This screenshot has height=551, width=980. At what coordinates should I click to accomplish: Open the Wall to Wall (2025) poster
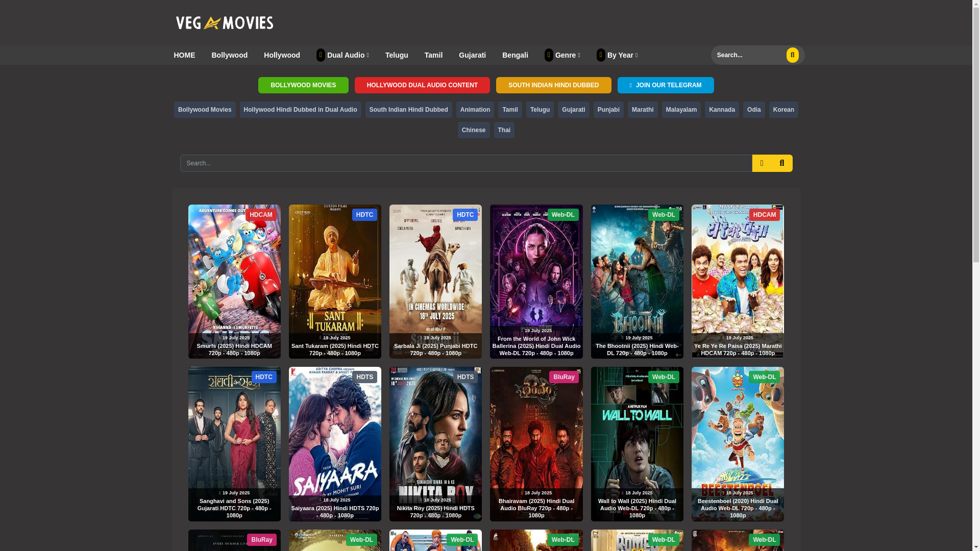[637, 444]
